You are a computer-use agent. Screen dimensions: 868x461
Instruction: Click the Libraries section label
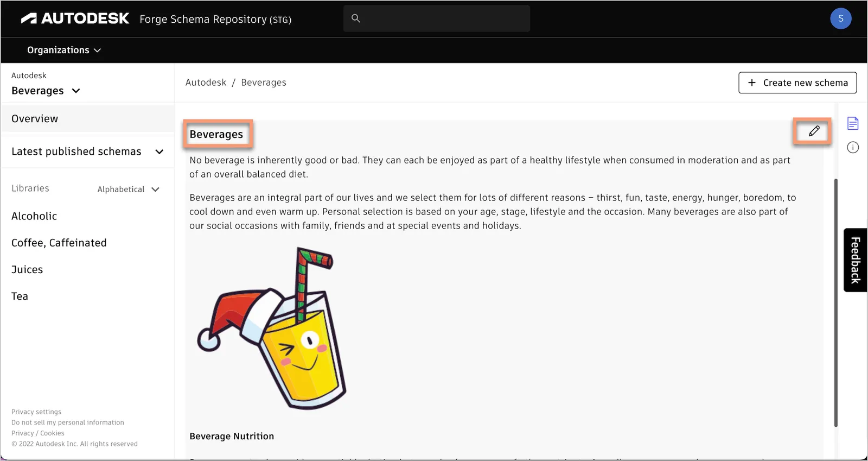[x=30, y=188]
